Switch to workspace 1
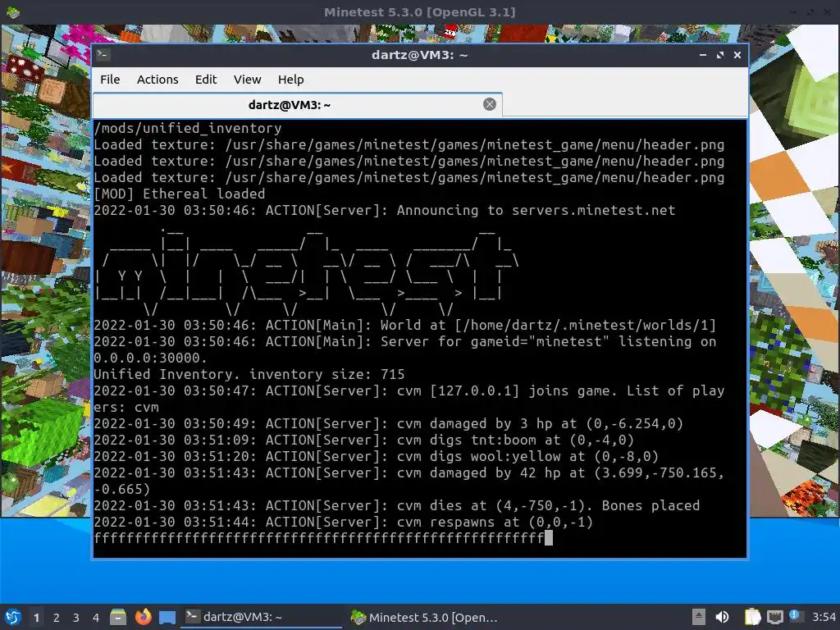 pyautogui.click(x=36, y=618)
